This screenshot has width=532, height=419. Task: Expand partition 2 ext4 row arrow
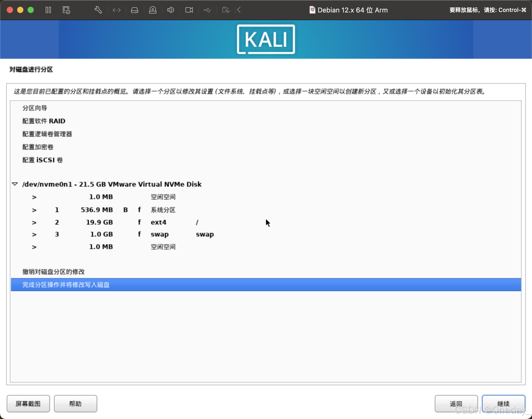pos(34,222)
